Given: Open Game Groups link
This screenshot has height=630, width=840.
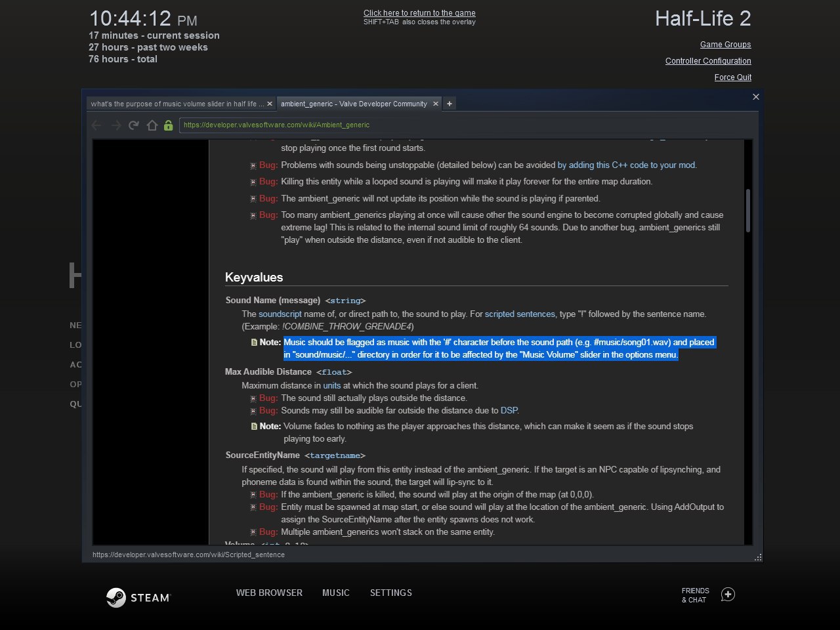Looking at the screenshot, I should [x=725, y=45].
